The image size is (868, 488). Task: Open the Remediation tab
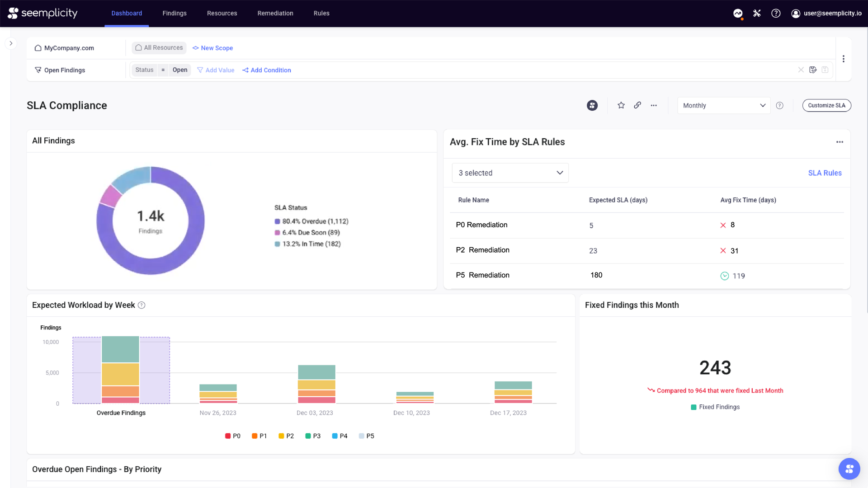275,13
